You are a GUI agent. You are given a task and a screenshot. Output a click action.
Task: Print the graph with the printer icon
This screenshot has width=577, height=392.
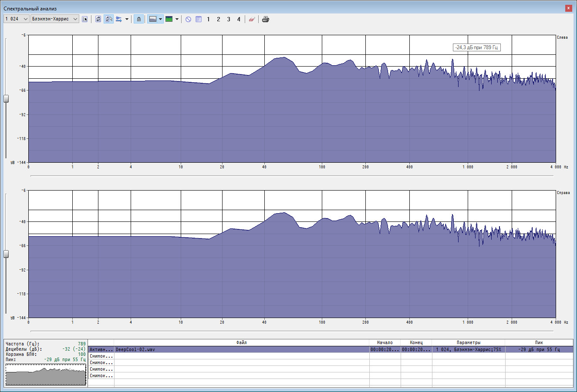pyautogui.click(x=266, y=19)
